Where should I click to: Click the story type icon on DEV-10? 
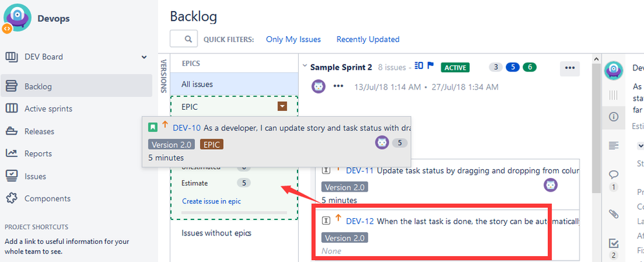(x=153, y=127)
